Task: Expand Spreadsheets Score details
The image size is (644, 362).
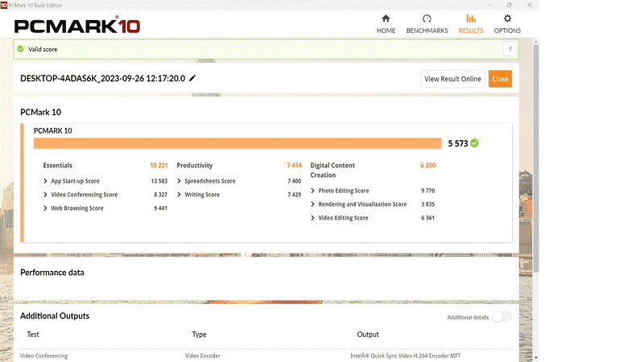Action: pos(179,181)
